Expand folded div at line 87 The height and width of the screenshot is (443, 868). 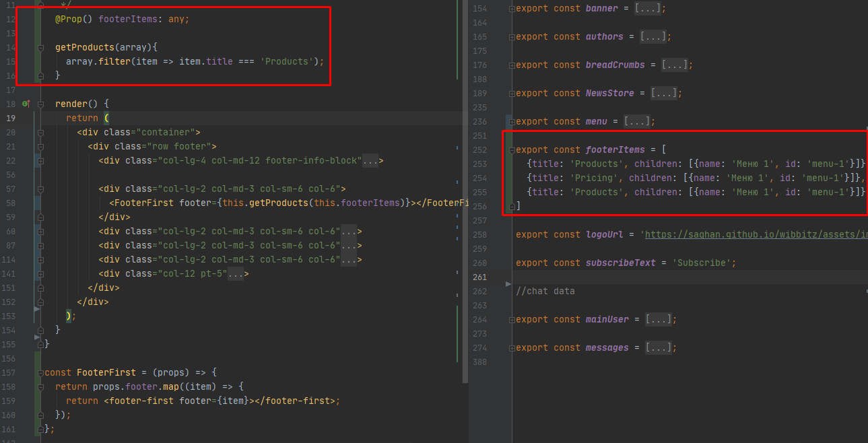click(40, 245)
